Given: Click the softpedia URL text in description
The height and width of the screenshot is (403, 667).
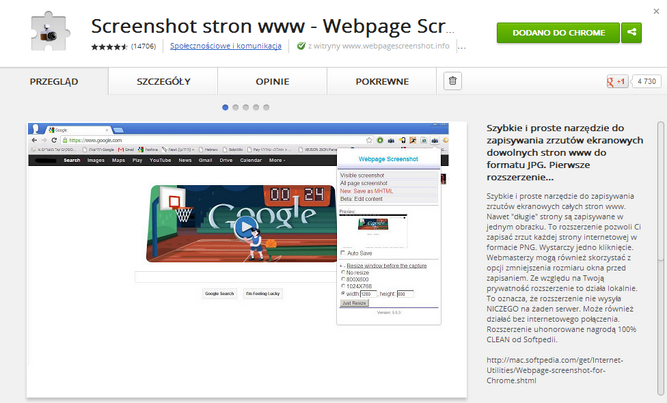Looking at the screenshot, I should tap(555, 370).
